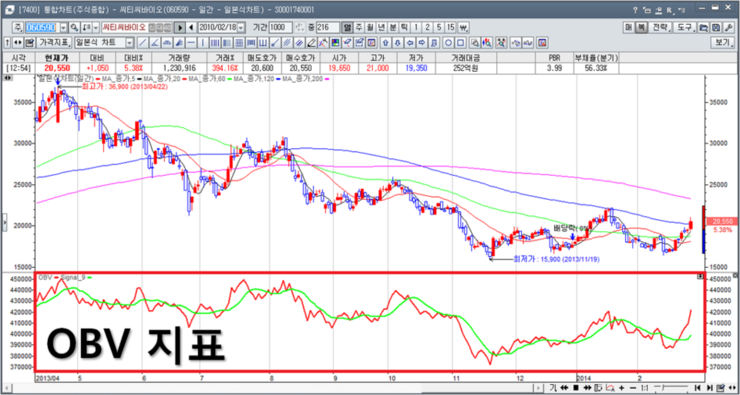Click the 주 button before stock code

tap(18, 27)
